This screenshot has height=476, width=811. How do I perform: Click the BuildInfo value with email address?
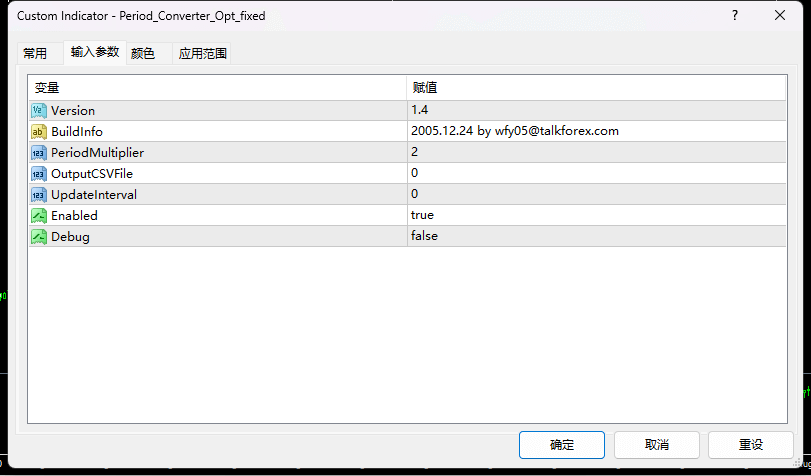tap(515, 131)
